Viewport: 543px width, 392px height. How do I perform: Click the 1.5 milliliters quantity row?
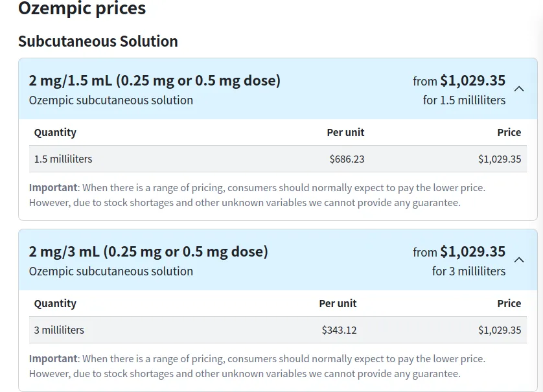pos(63,159)
